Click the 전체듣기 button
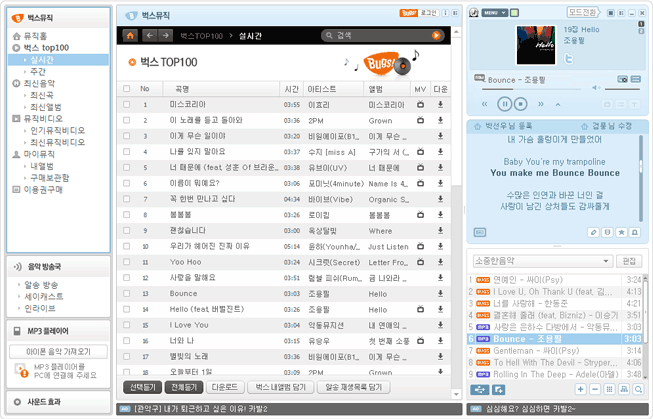 pyautogui.click(x=184, y=387)
